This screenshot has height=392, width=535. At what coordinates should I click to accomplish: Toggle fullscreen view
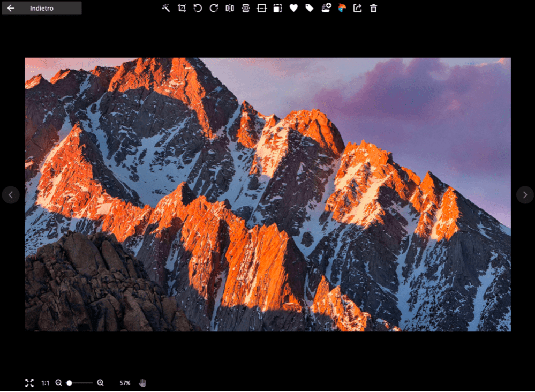(x=29, y=383)
